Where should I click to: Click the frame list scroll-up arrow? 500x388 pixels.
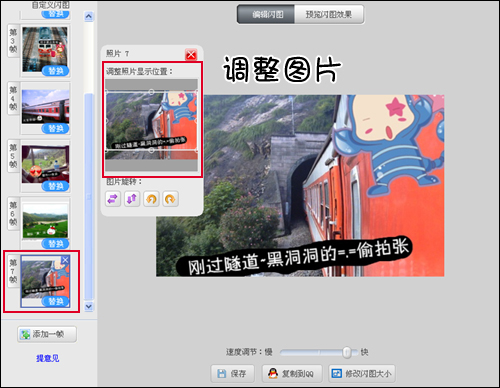(x=89, y=16)
